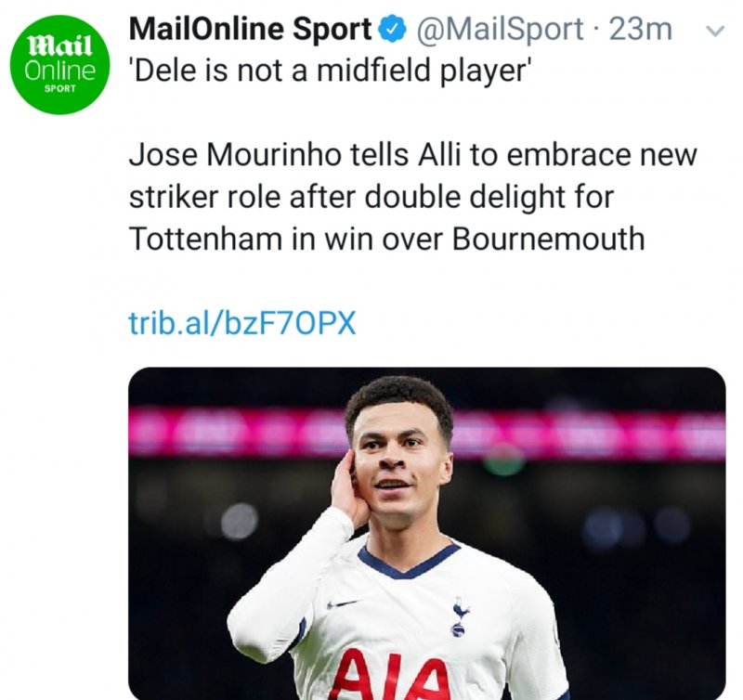Click the red AIA sponsor logo
The height and width of the screenshot is (700, 743).
click(393, 675)
